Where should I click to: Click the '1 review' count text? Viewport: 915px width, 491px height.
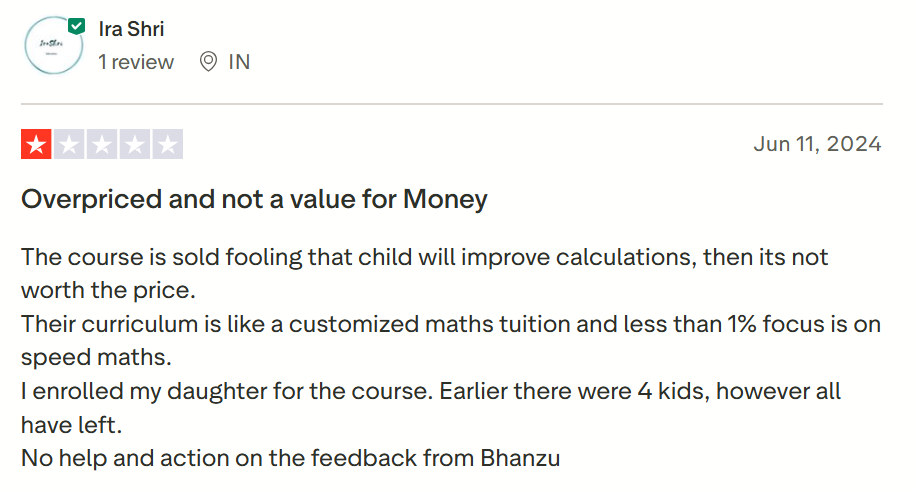pyautogui.click(x=136, y=62)
